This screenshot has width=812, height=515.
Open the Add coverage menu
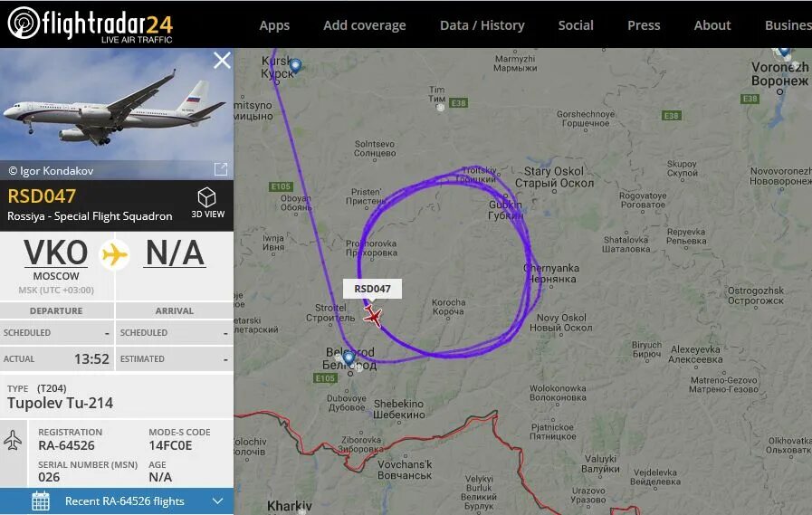click(365, 25)
